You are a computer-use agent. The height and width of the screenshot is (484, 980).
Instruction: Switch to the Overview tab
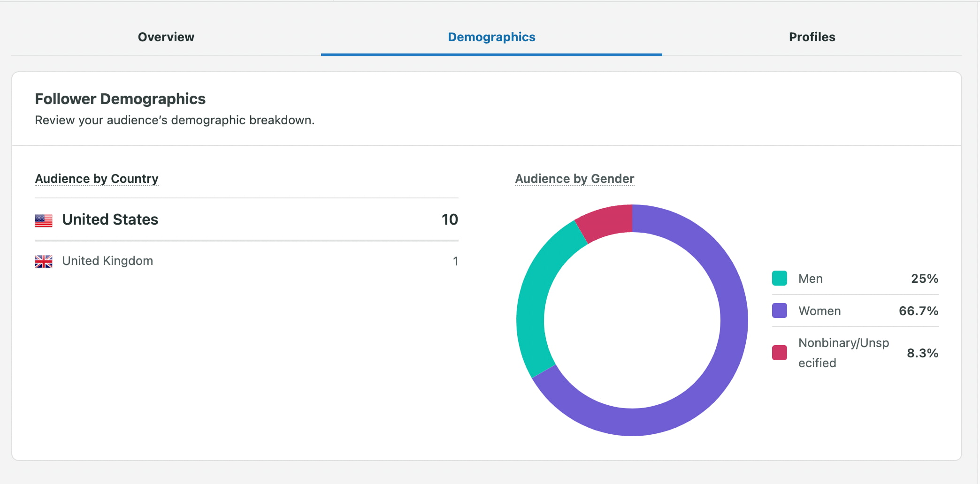166,37
